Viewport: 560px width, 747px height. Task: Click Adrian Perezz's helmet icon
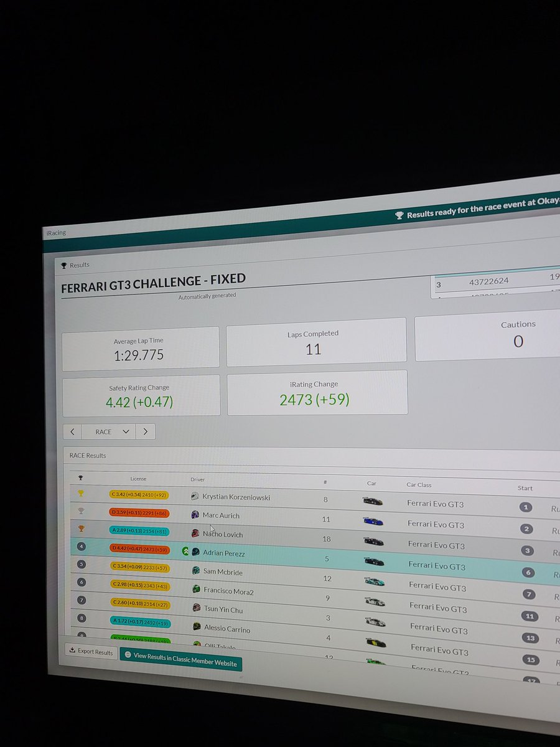[x=195, y=552]
